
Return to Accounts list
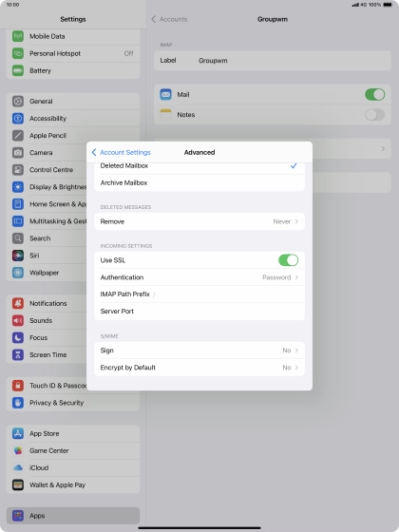(x=169, y=19)
